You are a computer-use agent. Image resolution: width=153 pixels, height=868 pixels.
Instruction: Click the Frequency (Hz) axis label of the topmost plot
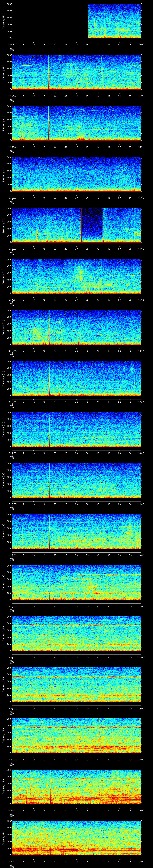[3, 21]
